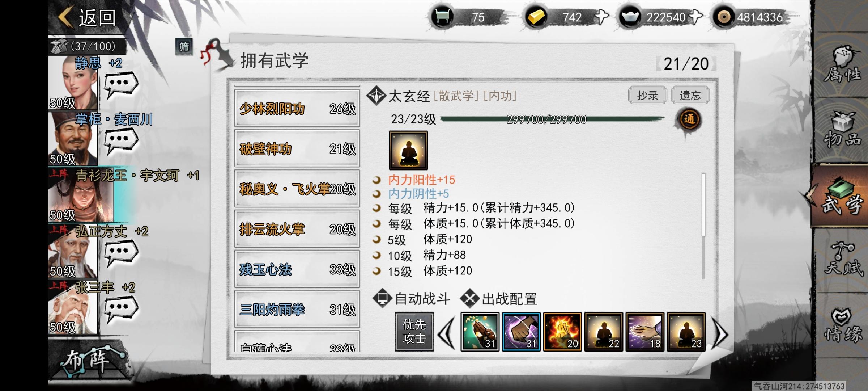Screen dimensions: 868x391
Task: Select 残玉心法 in martial arts list
Action: (297, 269)
